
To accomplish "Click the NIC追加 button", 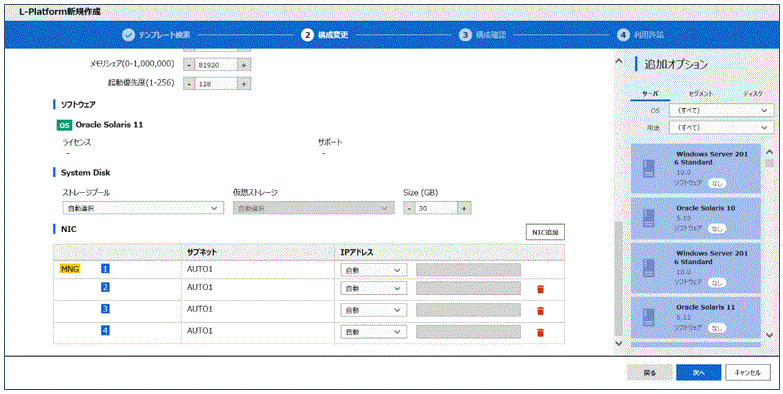I will [545, 232].
